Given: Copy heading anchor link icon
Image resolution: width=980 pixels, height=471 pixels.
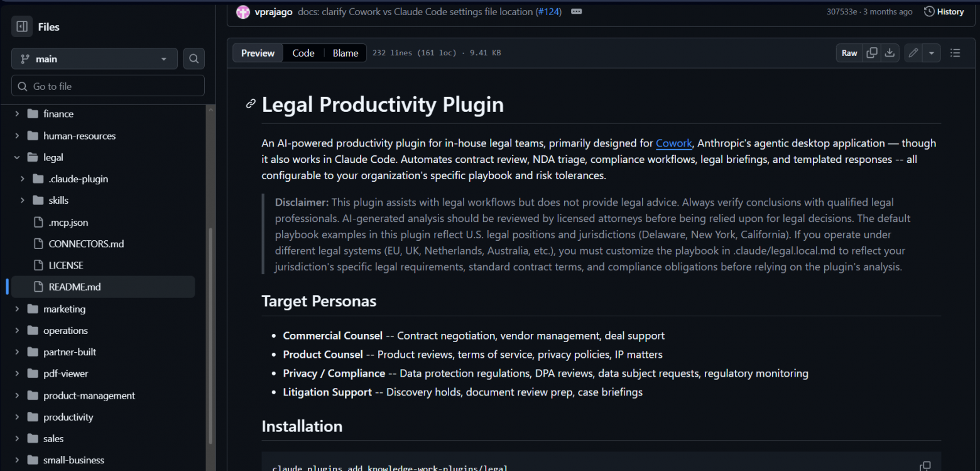Looking at the screenshot, I should coord(251,104).
